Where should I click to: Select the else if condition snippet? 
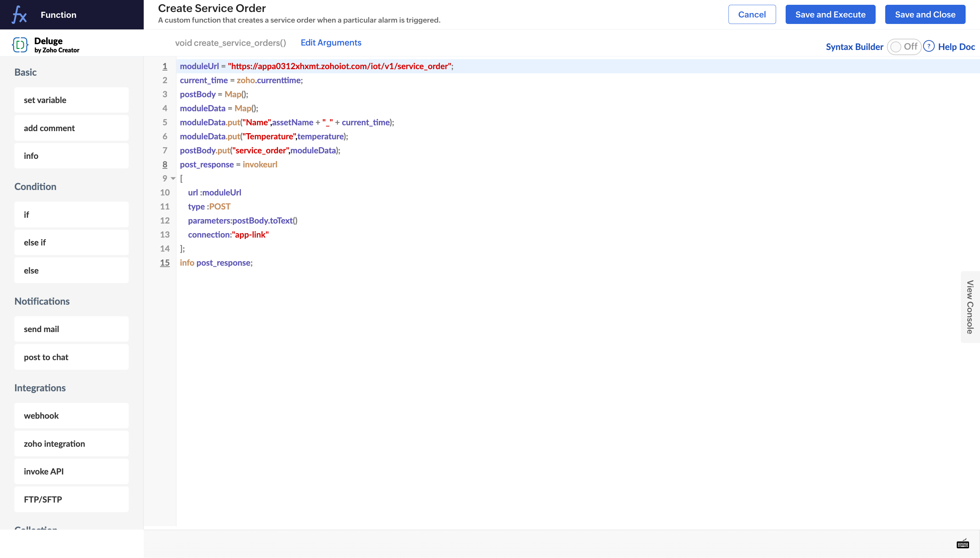pos(71,243)
